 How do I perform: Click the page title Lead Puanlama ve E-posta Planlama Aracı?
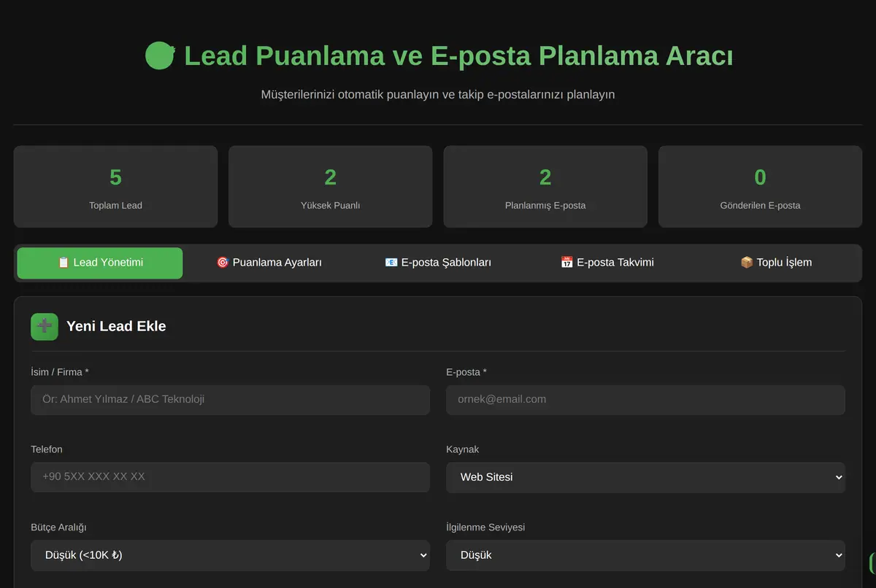(458, 56)
